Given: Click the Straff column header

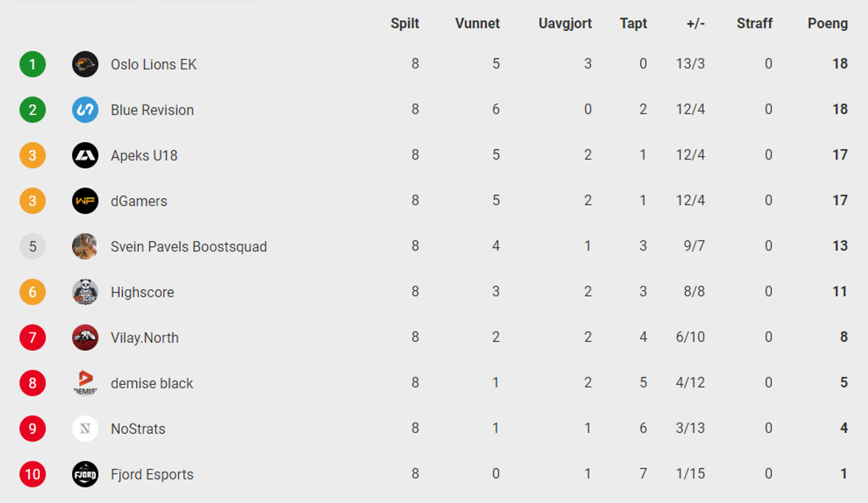Looking at the screenshot, I should (x=754, y=23).
